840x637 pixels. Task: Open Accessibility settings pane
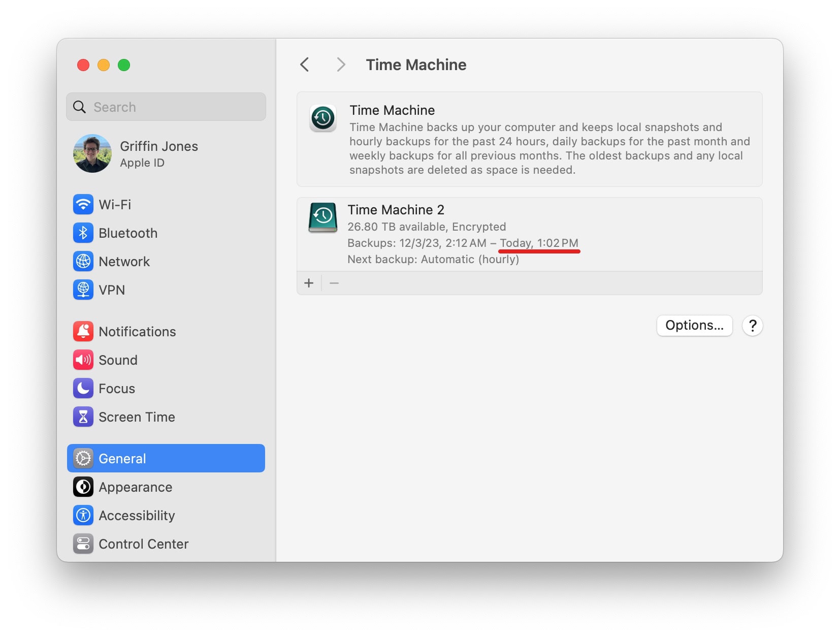click(x=136, y=516)
